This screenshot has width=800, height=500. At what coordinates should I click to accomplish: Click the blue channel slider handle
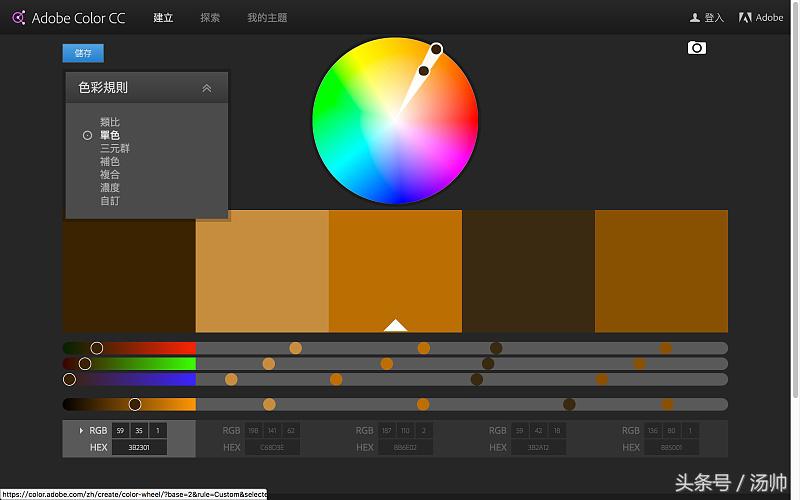[x=69, y=379]
